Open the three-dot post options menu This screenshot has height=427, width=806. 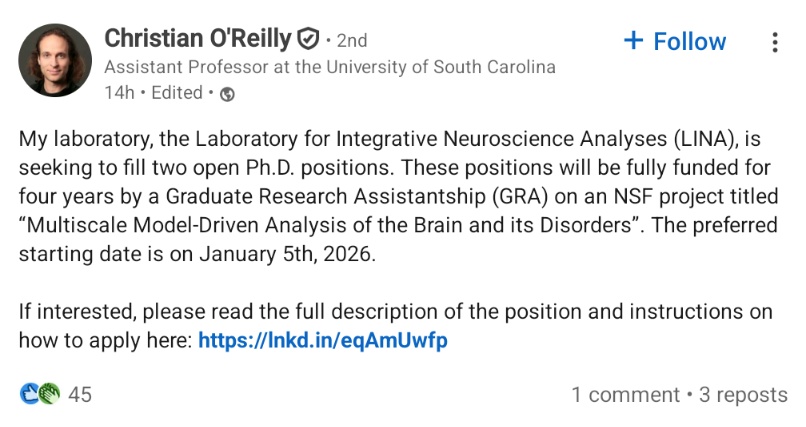[x=775, y=42]
